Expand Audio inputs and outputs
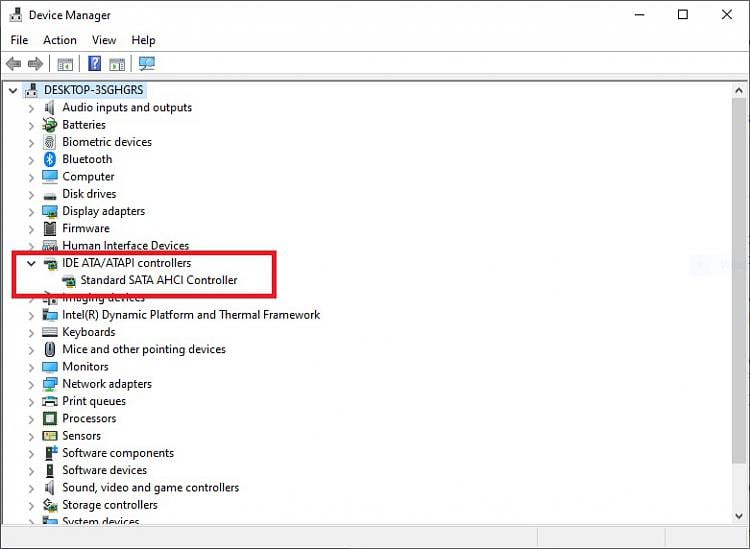 [31, 108]
